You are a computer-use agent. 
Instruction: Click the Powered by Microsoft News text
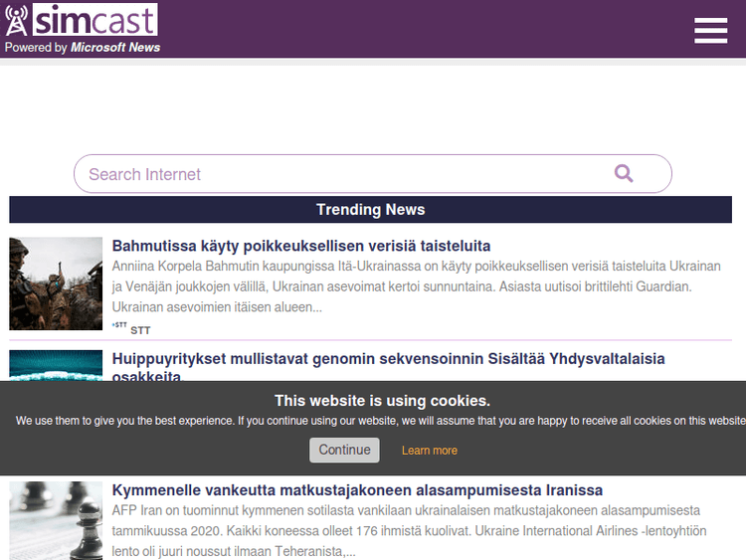coord(83,48)
